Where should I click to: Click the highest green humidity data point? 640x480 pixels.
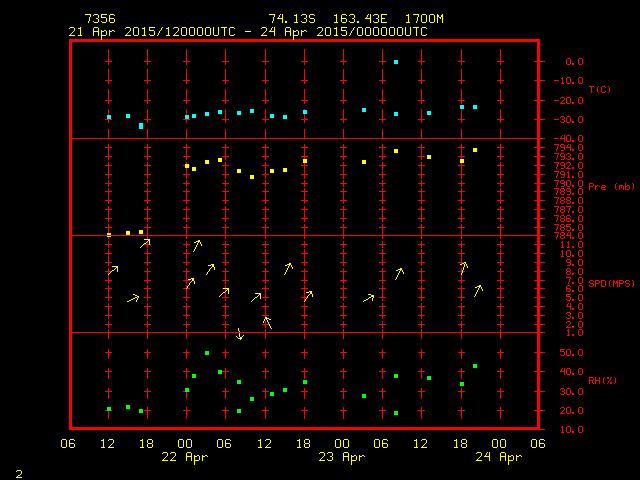click(207, 353)
